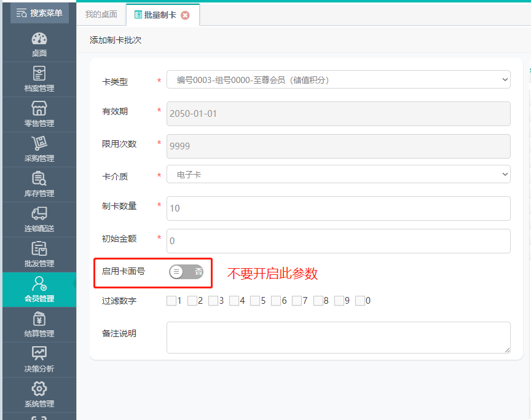
Task: Check filter digit 0
Action: (360, 301)
